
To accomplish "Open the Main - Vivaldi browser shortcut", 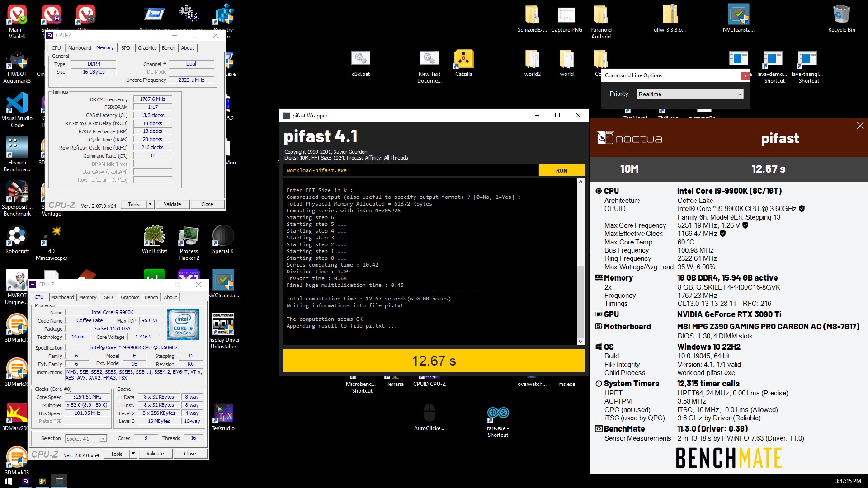I will 17,21.
